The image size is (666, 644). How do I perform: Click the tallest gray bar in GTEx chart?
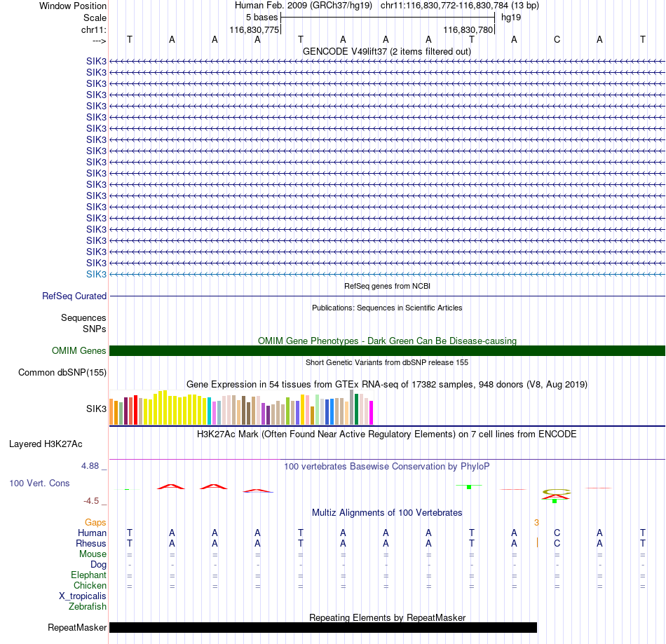[352, 407]
